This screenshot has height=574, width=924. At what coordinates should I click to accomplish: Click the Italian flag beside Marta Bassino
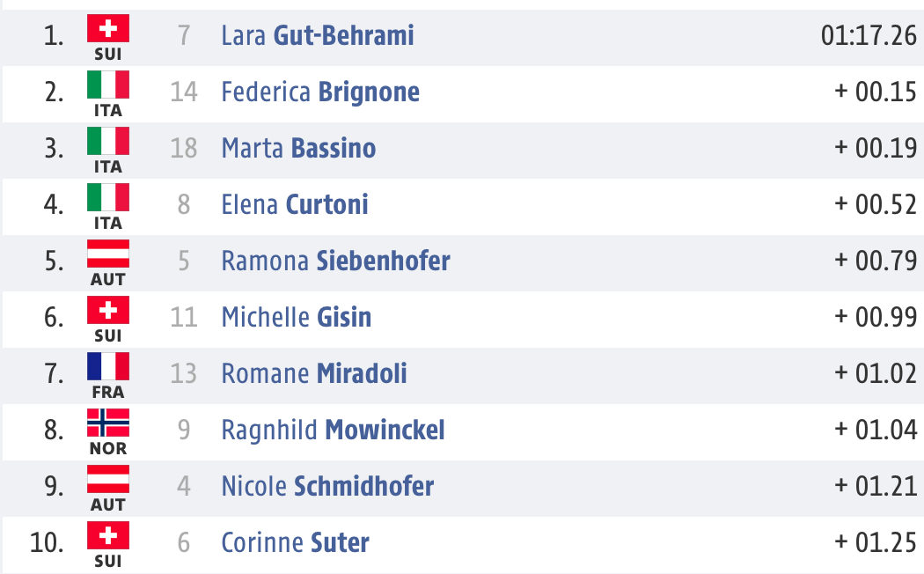[108, 141]
